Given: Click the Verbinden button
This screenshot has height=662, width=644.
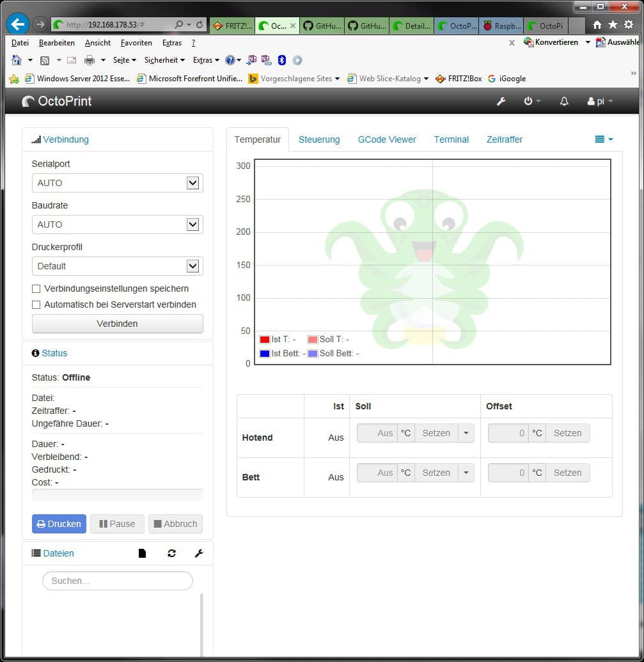Looking at the screenshot, I should point(117,324).
